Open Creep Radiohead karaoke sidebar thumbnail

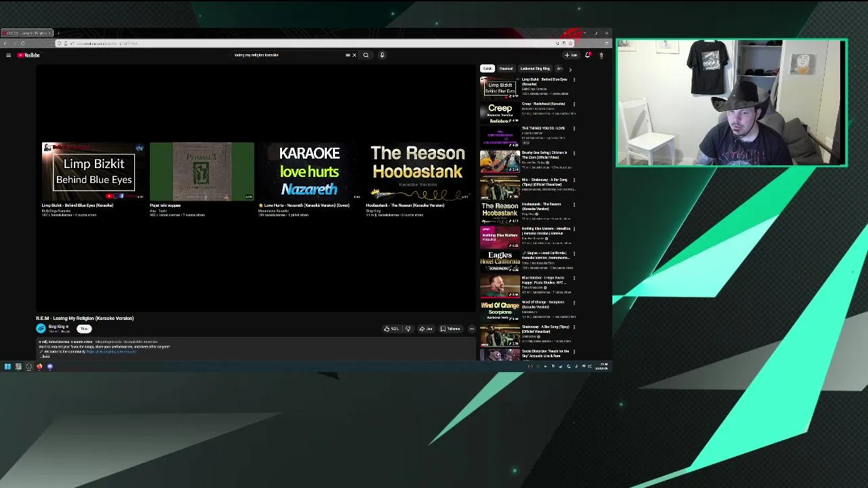click(500, 113)
